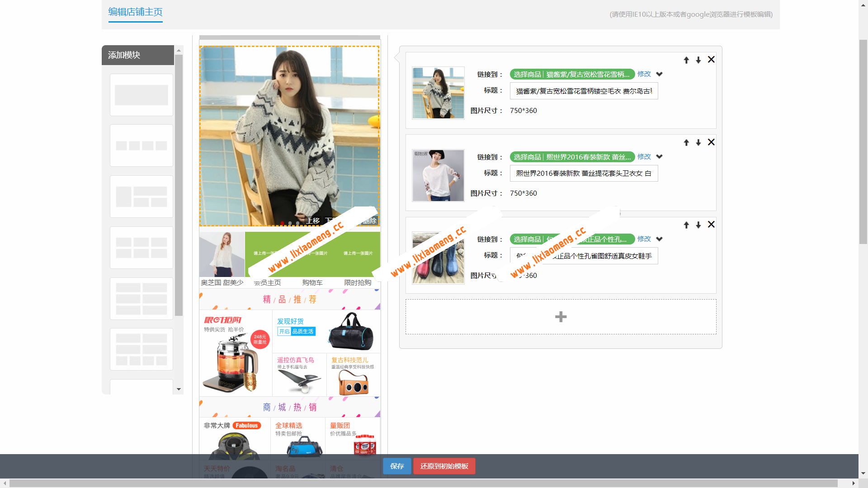The image size is (868, 488).
Task: Move the shoes product entry up
Action: (686, 225)
